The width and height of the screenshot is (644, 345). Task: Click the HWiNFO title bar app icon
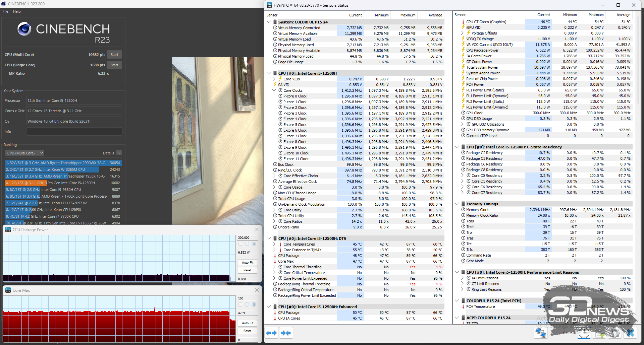click(x=269, y=5)
